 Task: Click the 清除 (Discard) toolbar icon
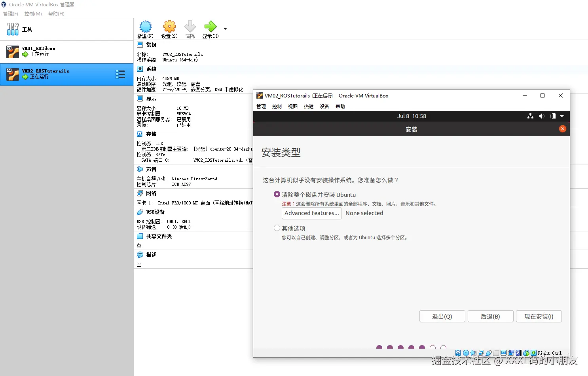[190, 27]
